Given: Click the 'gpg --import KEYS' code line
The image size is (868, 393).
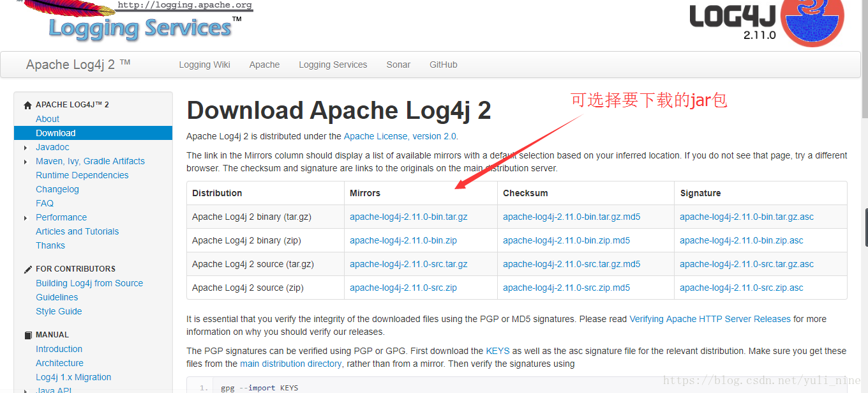Looking at the screenshot, I should point(259,388).
